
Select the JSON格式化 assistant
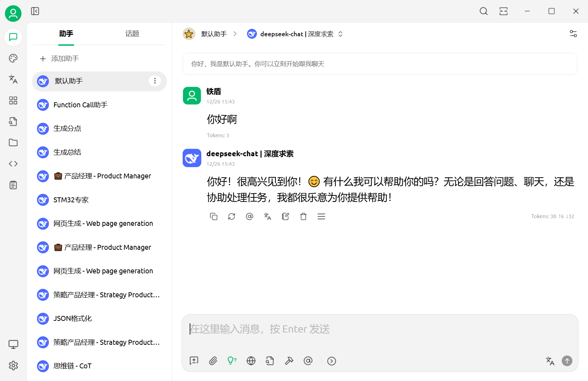click(x=99, y=318)
